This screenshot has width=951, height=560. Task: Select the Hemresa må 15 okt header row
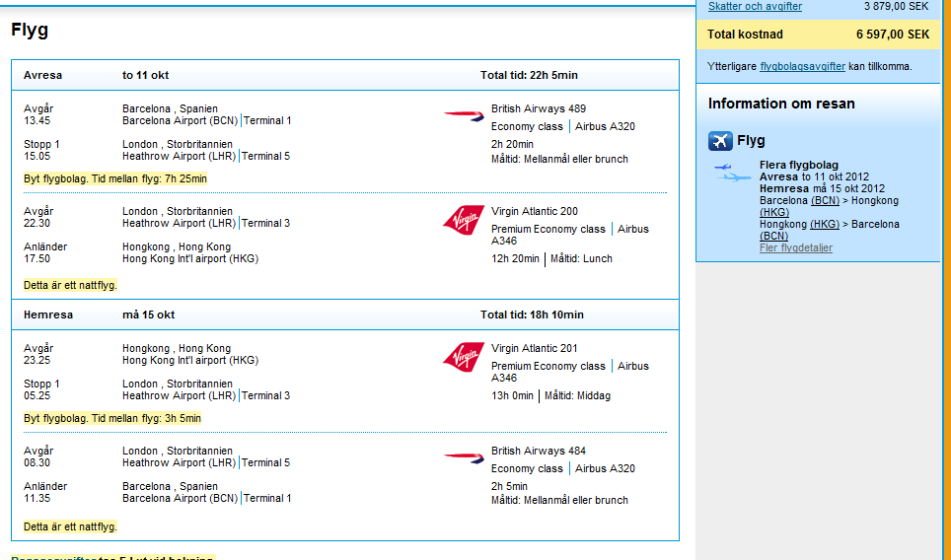tap(345, 315)
